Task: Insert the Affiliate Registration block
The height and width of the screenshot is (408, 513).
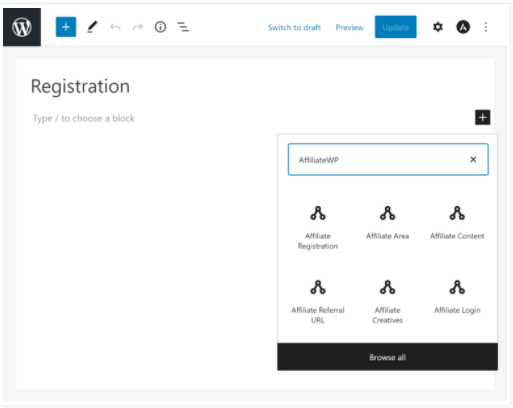Action: [x=318, y=228]
